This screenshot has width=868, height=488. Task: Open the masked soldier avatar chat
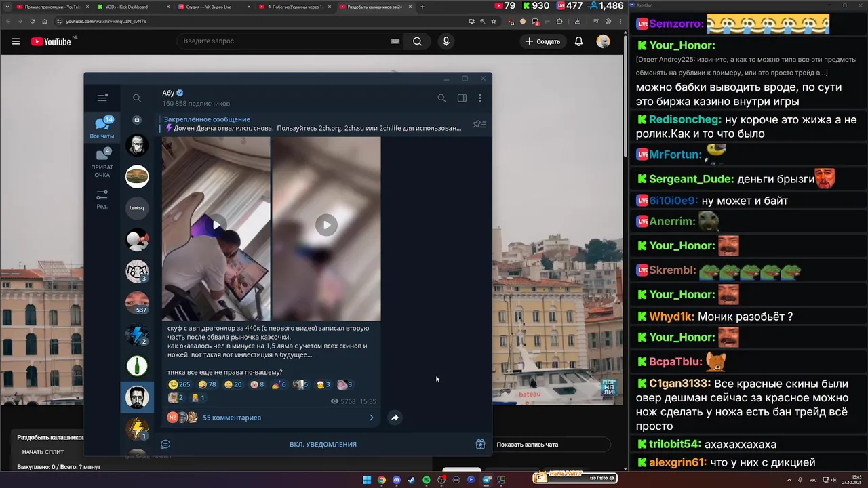(137, 145)
